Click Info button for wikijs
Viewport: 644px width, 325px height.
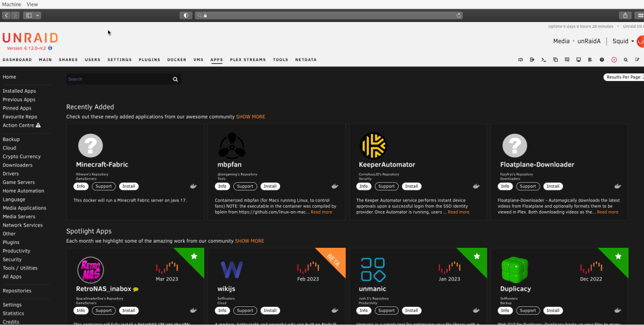(x=222, y=311)
